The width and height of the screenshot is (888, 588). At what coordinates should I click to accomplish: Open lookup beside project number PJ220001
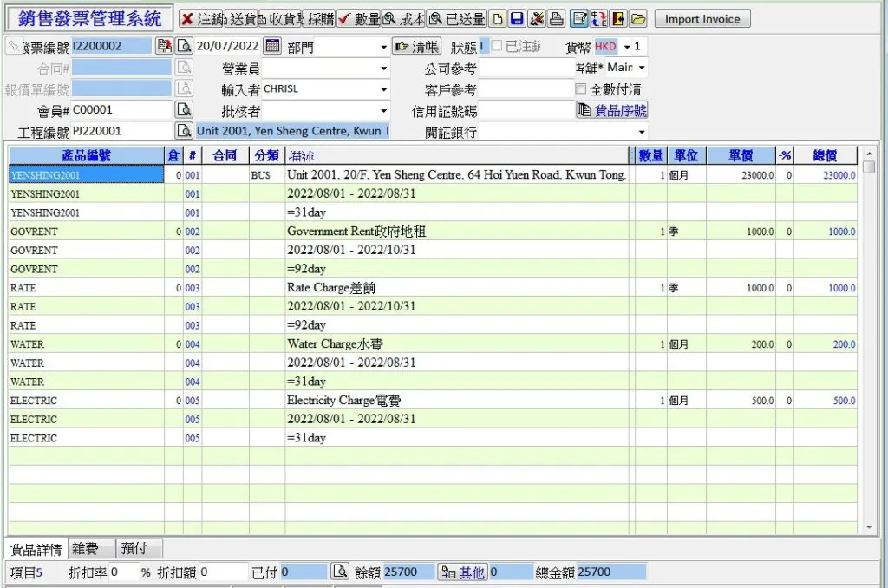click(x=184, y=131)
